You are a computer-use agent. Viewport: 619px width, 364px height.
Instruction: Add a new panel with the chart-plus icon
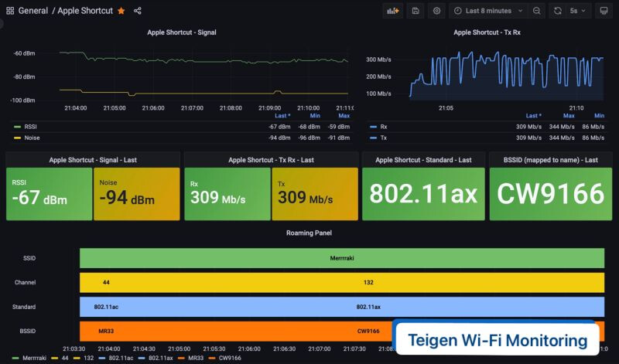click(393, 11)
